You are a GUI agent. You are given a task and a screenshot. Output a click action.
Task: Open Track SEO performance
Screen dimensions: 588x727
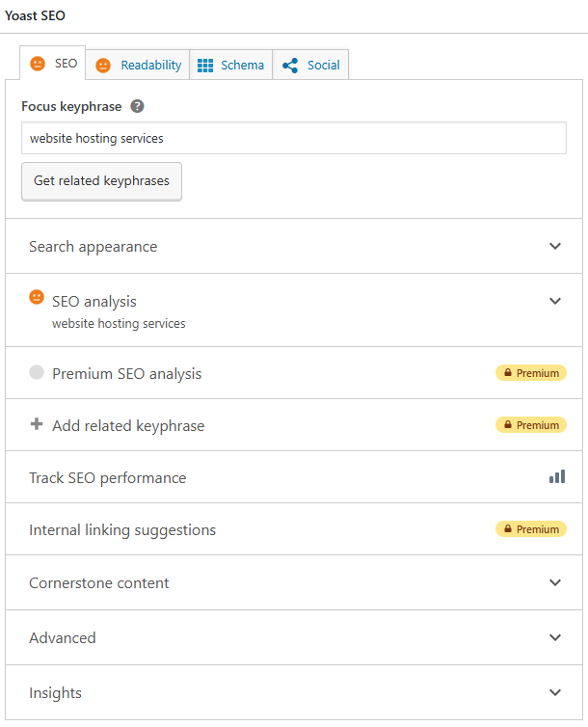108,478
